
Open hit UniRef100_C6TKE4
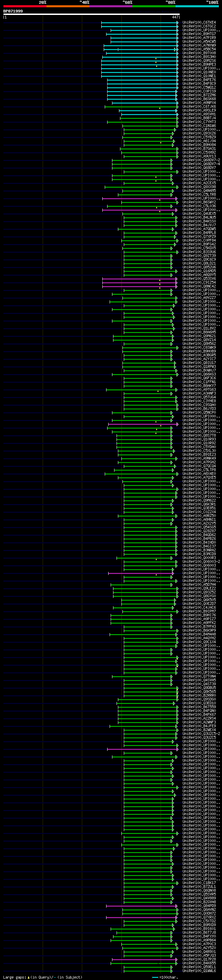pyautogui.click(x=199, y=23)
